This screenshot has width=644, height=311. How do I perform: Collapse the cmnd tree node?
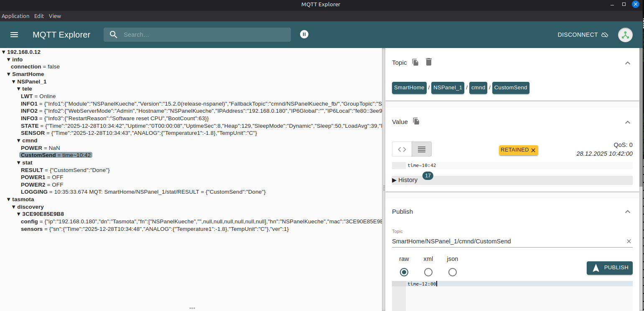click(x=19, y=141)
